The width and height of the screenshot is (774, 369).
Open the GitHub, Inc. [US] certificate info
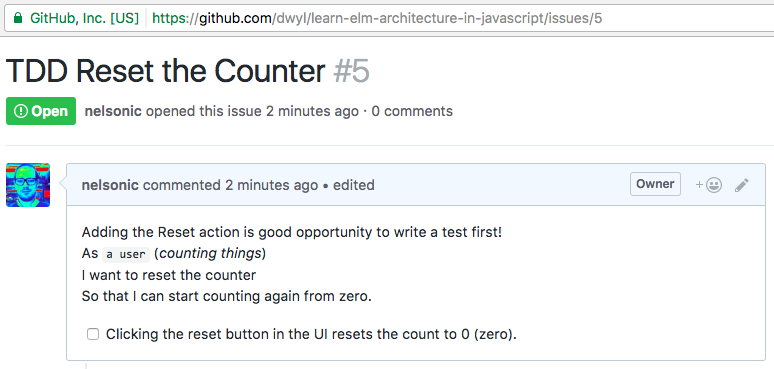pyautogui.click(x=84, y=19)
